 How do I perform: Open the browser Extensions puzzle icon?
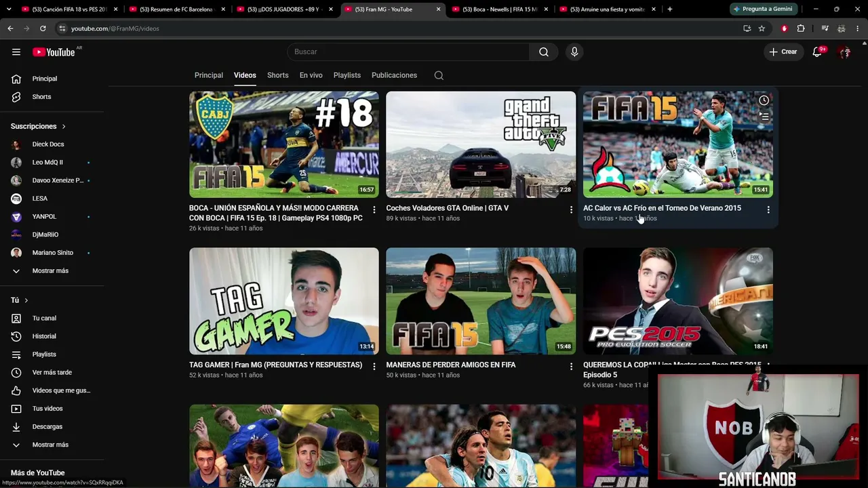(801, 28)
